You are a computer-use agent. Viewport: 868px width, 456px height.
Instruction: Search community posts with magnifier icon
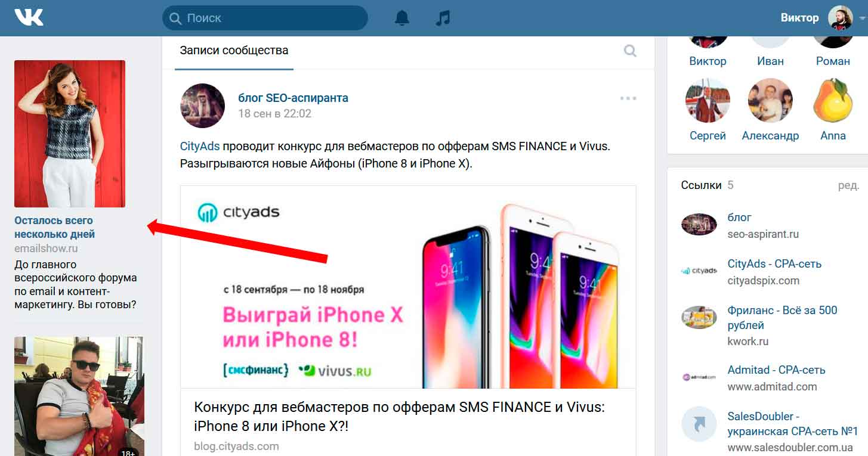click(630, 51)
